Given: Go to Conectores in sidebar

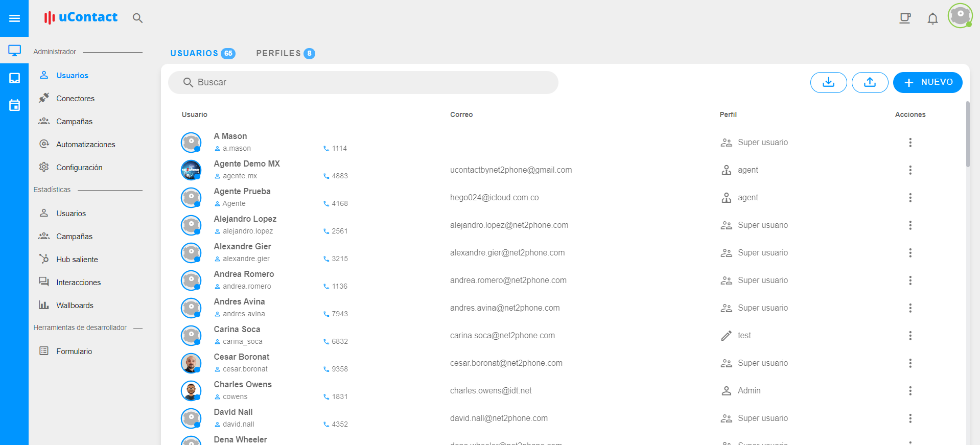Looking at the screenshot, I should click(75, 99).
